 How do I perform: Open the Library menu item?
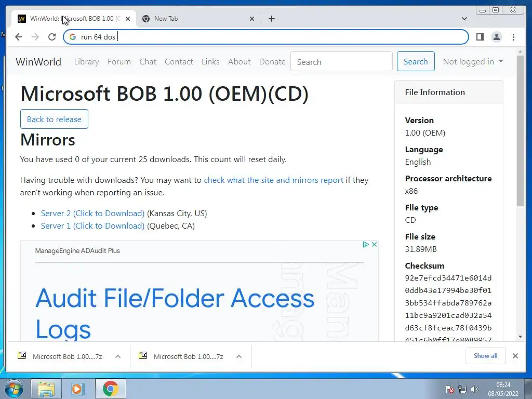pyautogui.click(x=87, y=62)
